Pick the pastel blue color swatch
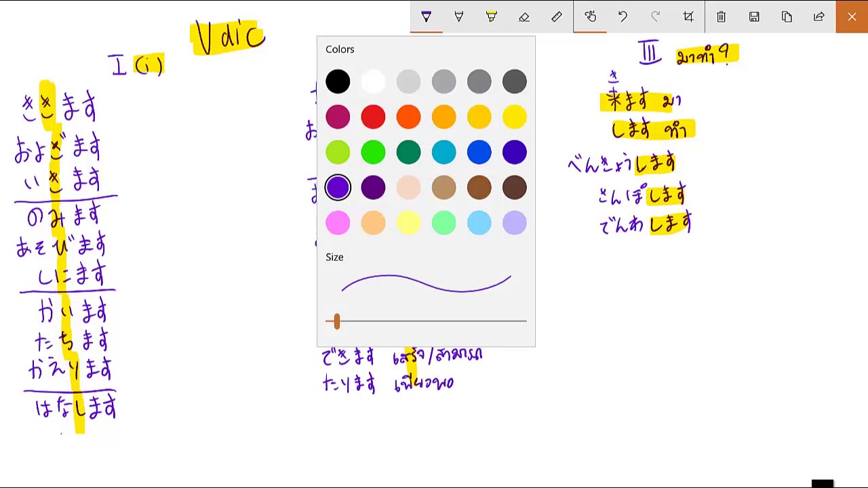 (x=479, y=222)
